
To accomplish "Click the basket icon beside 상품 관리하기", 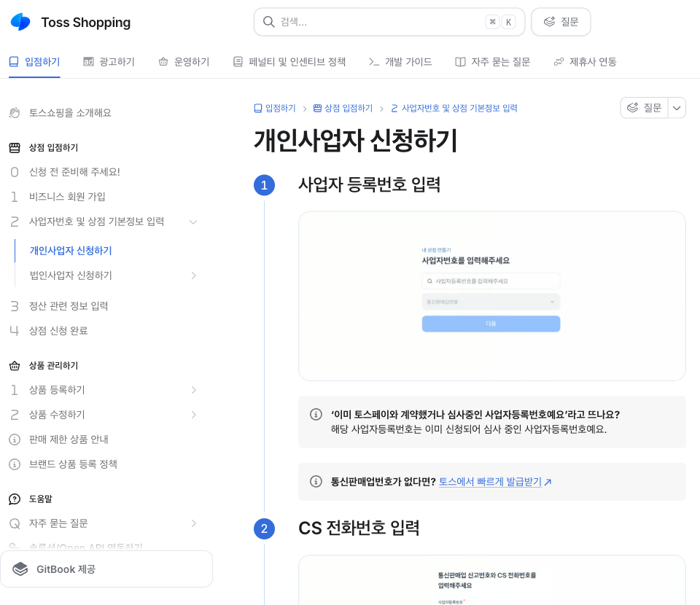I will (15, 365).
